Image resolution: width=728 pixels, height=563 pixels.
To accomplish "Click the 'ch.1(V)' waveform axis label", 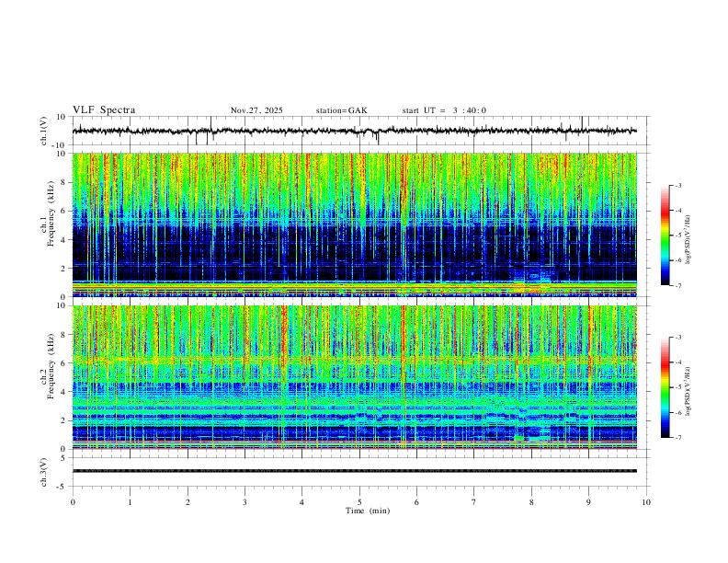I will (44, 131).
